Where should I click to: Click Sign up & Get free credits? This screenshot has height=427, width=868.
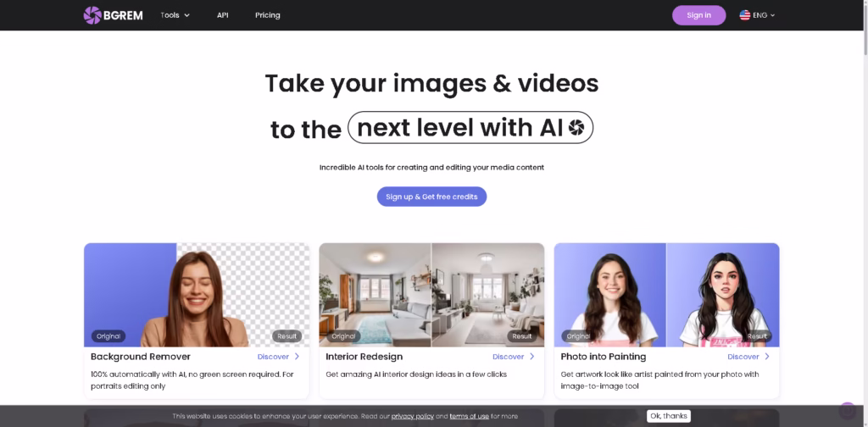tap(431, 197)
